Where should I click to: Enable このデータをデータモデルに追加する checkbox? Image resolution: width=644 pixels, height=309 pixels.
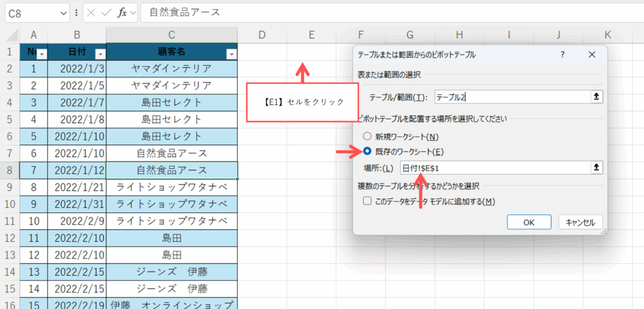tap(368, 201)
